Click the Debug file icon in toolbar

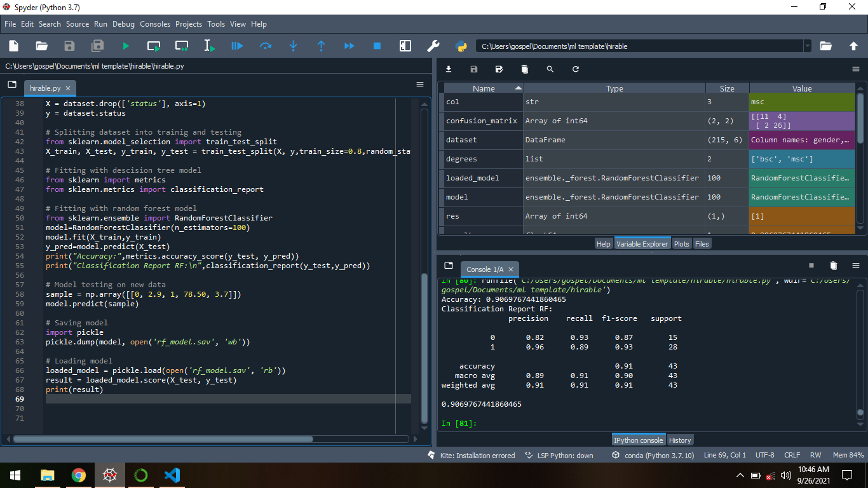[x=237, y=46]
